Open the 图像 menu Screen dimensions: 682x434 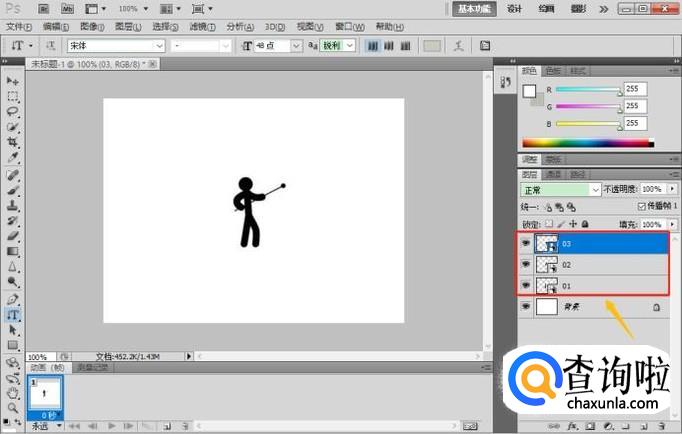click(90, 26)
